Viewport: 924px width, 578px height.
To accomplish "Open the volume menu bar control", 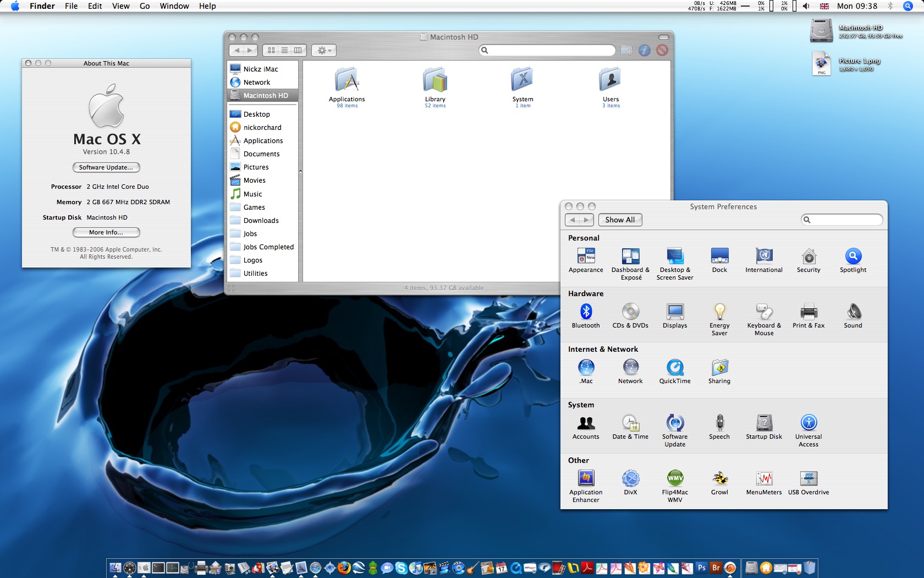I will point(806,6).
